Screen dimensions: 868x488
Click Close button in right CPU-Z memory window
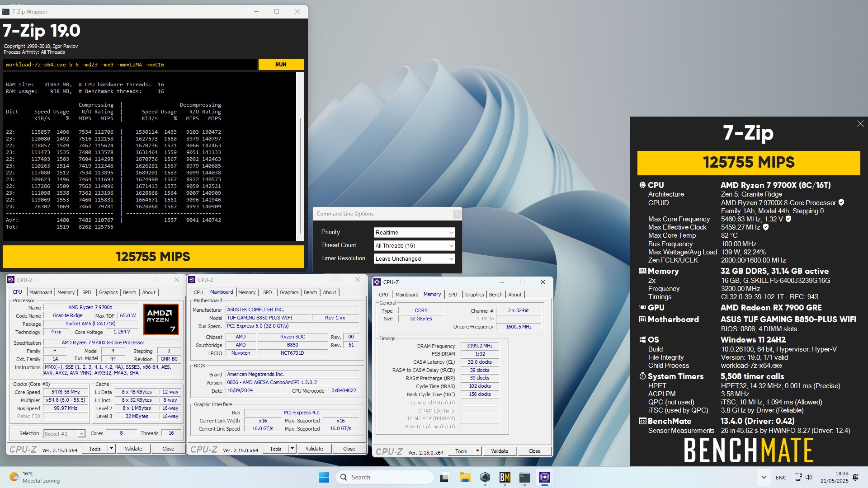pyautogui.click(x=534, y=451)
